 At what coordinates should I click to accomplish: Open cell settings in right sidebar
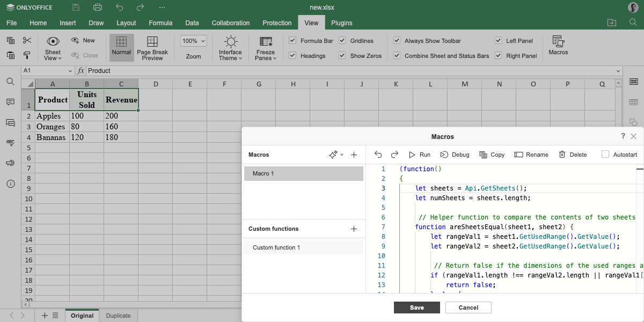pos(633,82)
